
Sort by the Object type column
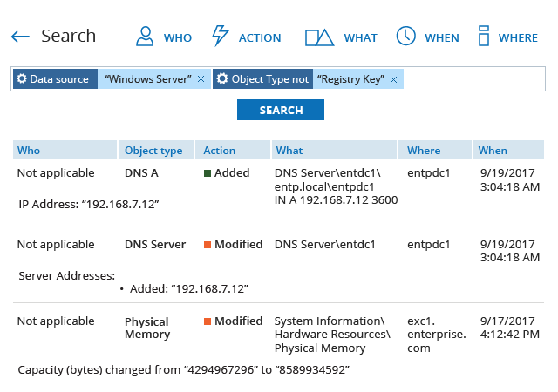tap(153, 150)
